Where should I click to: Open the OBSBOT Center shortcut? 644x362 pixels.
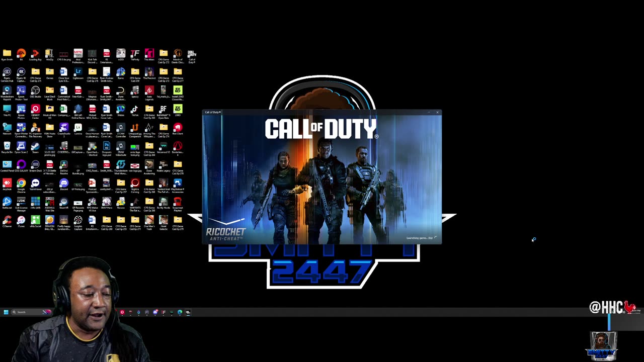[35, 112]
